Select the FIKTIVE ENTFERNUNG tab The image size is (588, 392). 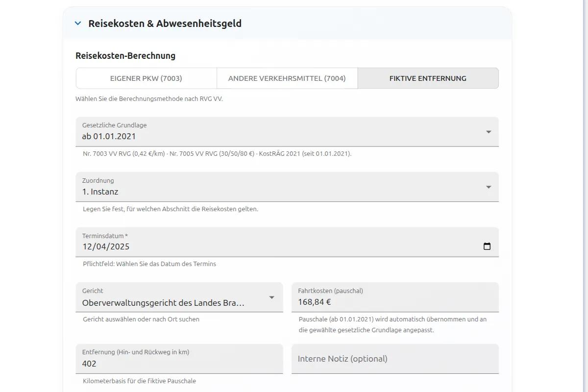click(x=428, y=78)
